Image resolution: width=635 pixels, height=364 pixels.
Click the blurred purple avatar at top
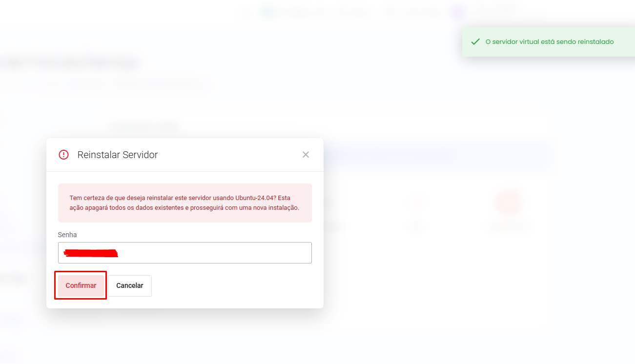[x=457, y=12]
